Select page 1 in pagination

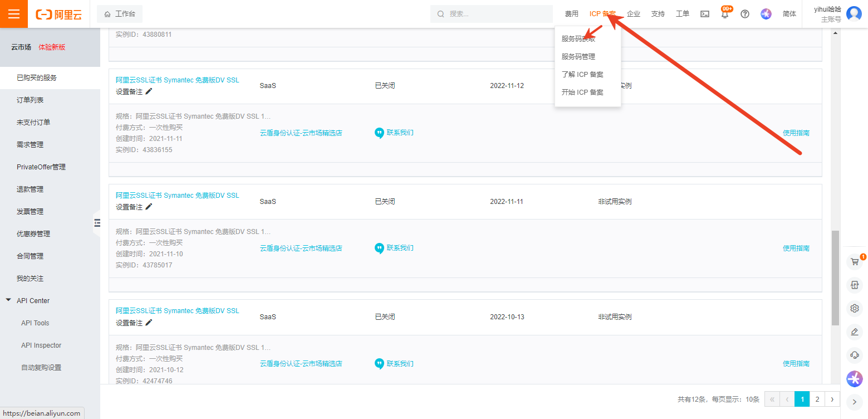tap(802, 399)
